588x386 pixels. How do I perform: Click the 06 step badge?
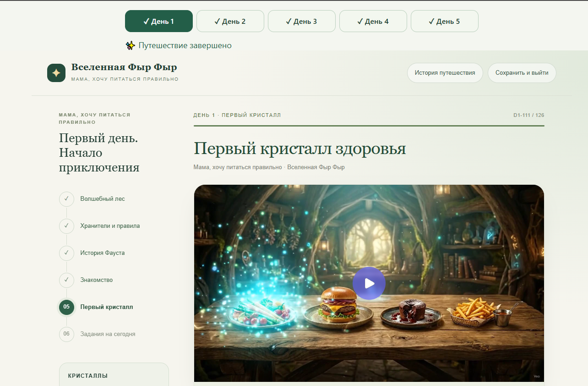66,334
